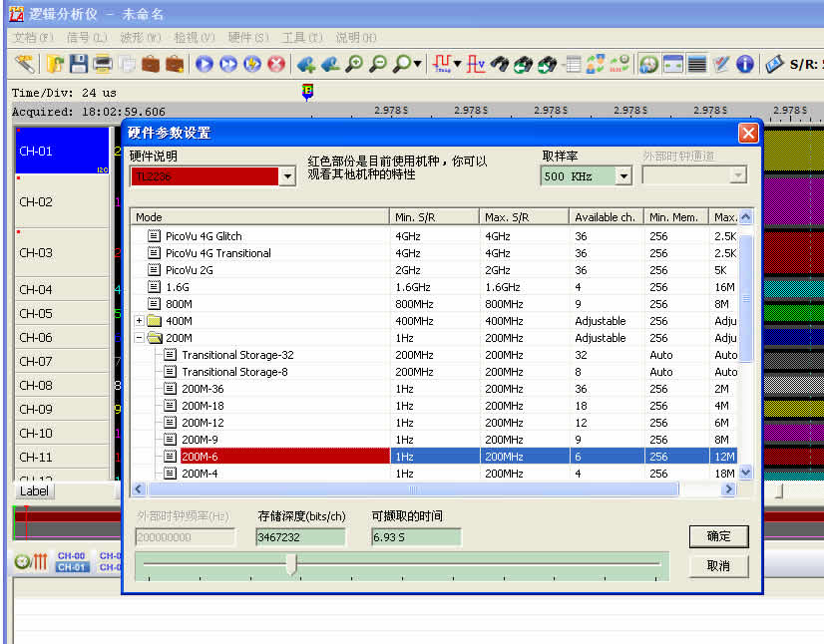Click the Max. S/R column header
This screenshot has height=644, width=824.
(524, 217)
